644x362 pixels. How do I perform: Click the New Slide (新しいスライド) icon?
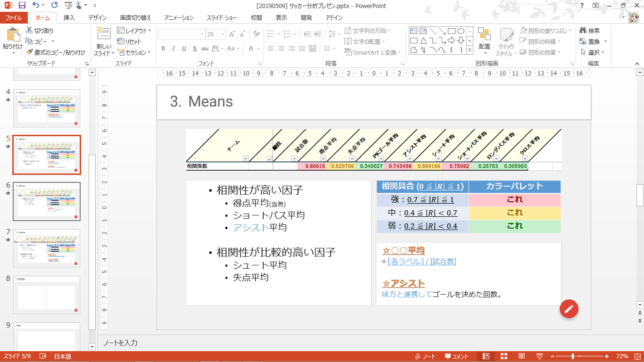coord(104,36)
